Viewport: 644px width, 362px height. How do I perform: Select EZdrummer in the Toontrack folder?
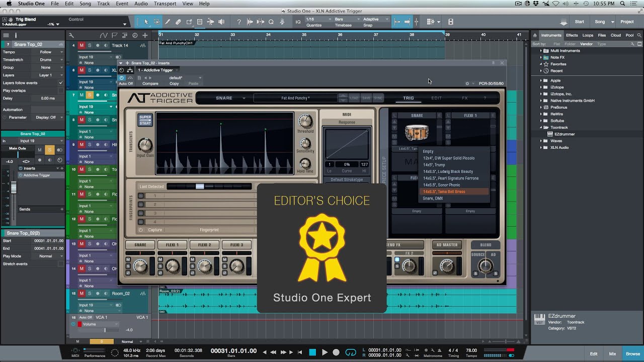(x=565, y=134)
